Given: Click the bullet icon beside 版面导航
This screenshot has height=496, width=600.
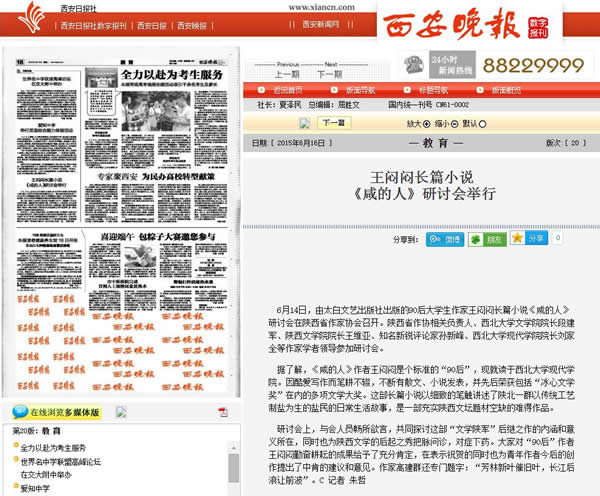Looking at the screenshot, I should pos(334,90).
